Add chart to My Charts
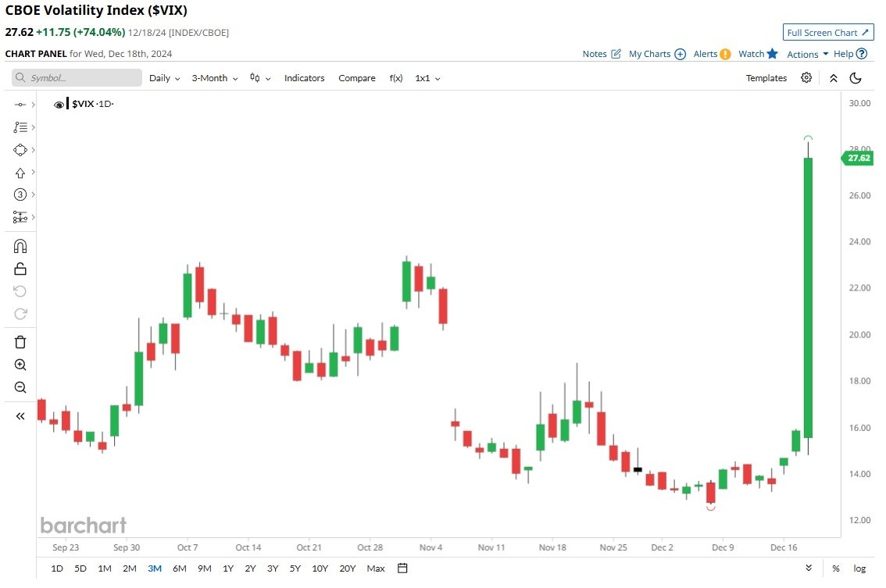This screenshot has width=886, height=588. 657,54
